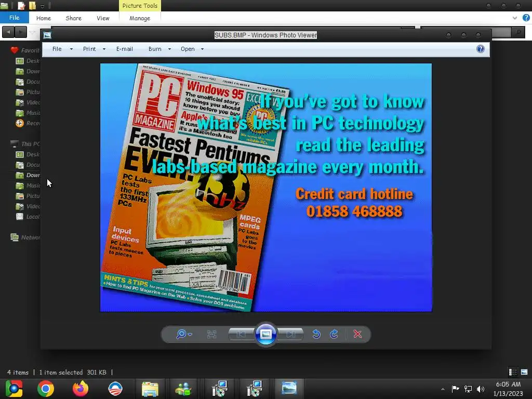
Task: Select Desktop under Favorites
Action: click(x=28, y=61)
